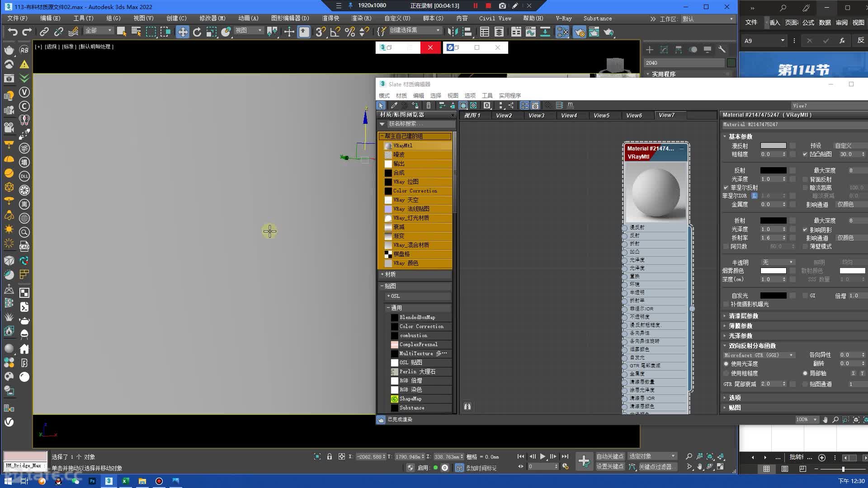Screen dimensions: 868x488
Task: Pick material from object eyedropper in Slate
Action: point(394,105)
